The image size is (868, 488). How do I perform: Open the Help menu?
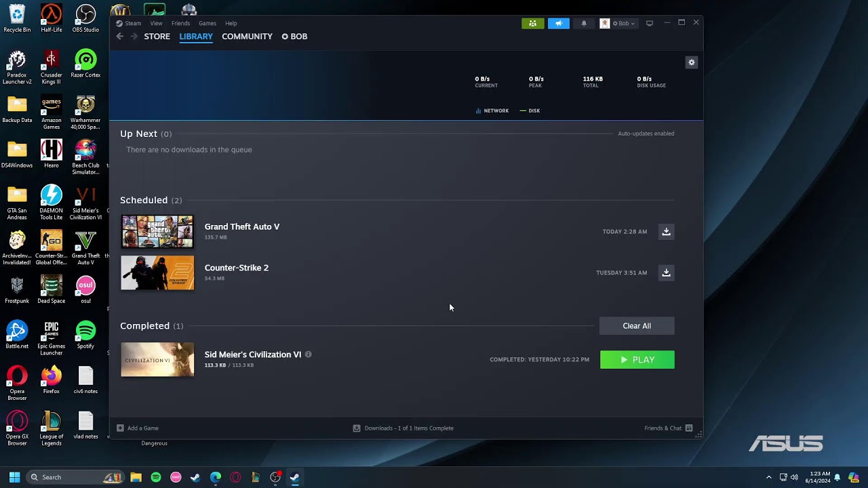click(231, 23)
